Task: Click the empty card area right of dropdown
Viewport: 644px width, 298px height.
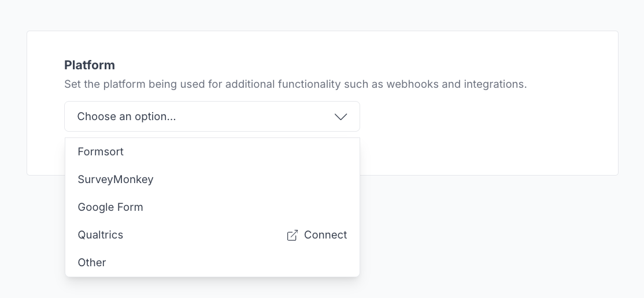Action: [x=486, y=133]
